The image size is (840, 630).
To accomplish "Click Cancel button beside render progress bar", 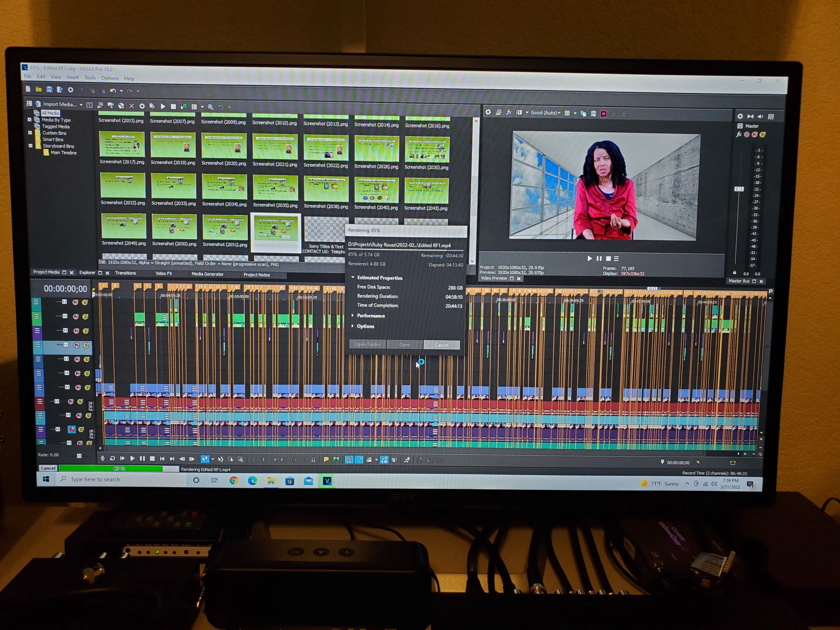I will click(x=48, y=468).
